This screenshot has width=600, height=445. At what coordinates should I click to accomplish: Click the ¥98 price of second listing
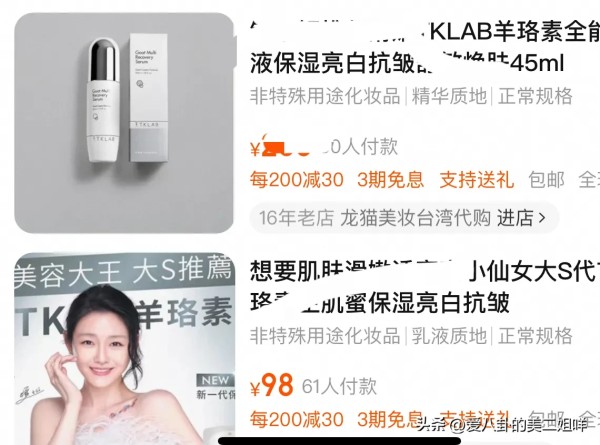pyautogui.click(x=272, y=386)
